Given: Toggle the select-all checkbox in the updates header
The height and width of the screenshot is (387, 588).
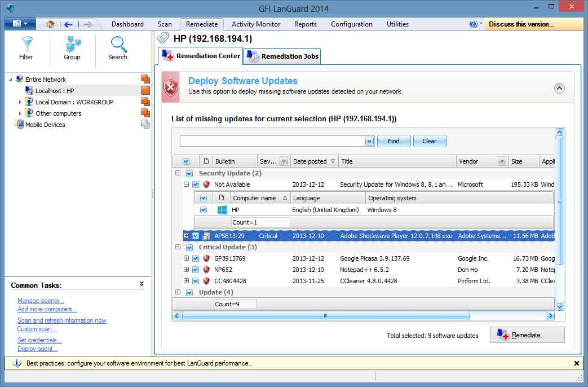Looking at the screenshot, I should point(186,161).
